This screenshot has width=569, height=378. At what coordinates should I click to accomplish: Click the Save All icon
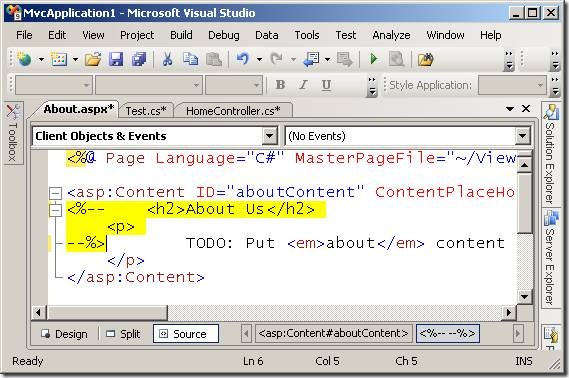[x=139, y=59]
